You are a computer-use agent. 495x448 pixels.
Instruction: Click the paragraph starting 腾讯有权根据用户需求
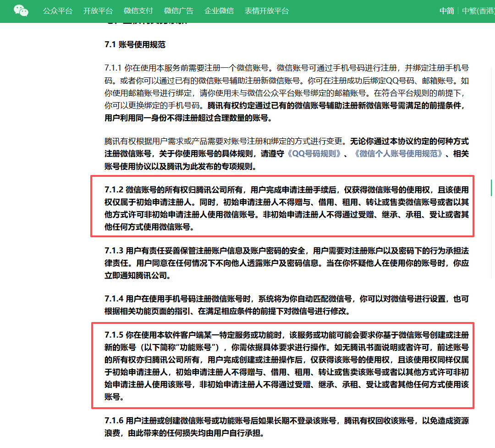286,153
